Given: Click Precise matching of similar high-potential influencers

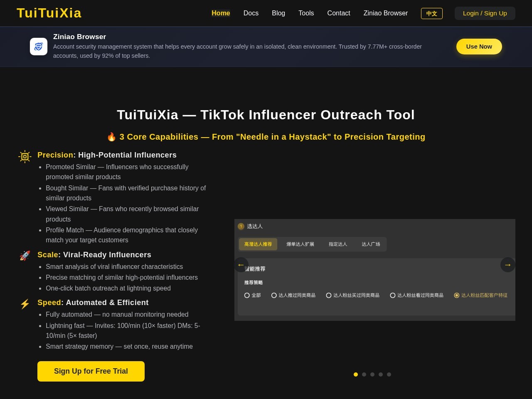Looking at the screenshot, I should [122, 277].
